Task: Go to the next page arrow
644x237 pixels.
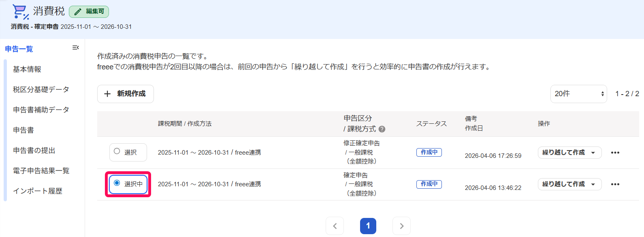Action: pyautogui.click(x=401, y=226)
